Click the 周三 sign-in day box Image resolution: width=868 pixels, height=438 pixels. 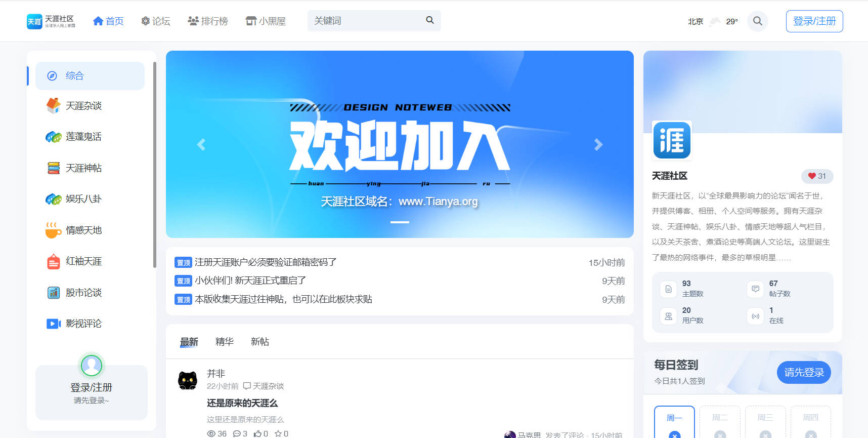click(x=765, y=422)
